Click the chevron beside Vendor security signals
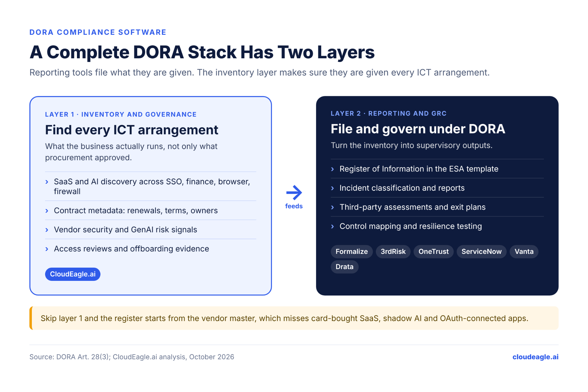The image size is (588, 392). (47, 230)
